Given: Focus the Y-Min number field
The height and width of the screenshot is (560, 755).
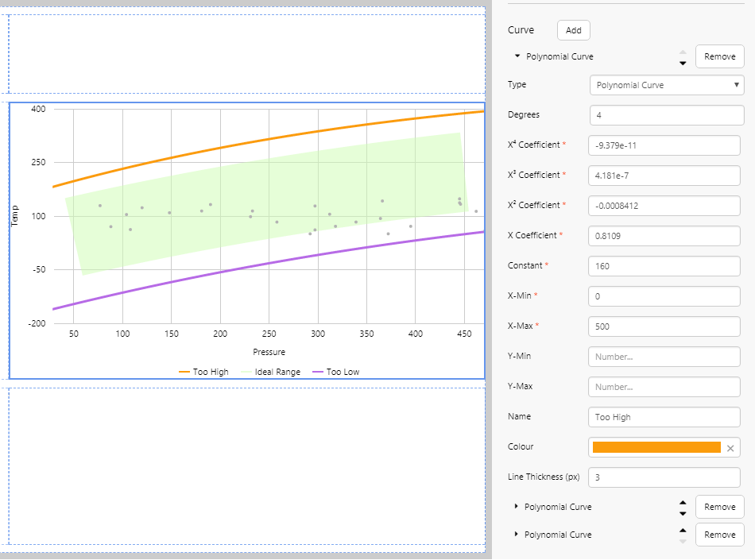Looking at the screenshot, I should pos(664,357).
